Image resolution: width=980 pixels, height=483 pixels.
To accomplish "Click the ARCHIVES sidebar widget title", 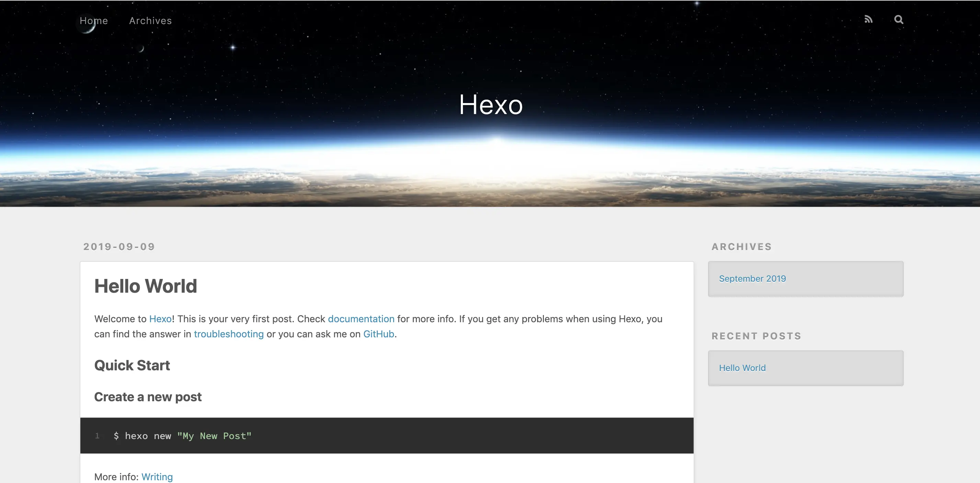I will pyautogui.click(x=741, y=247).
